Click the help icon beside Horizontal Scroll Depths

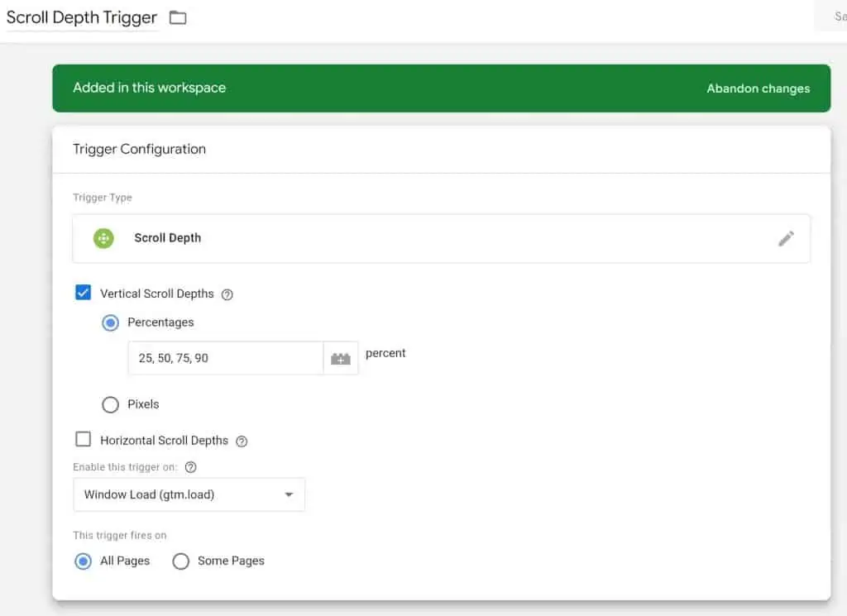coord(241,441)
